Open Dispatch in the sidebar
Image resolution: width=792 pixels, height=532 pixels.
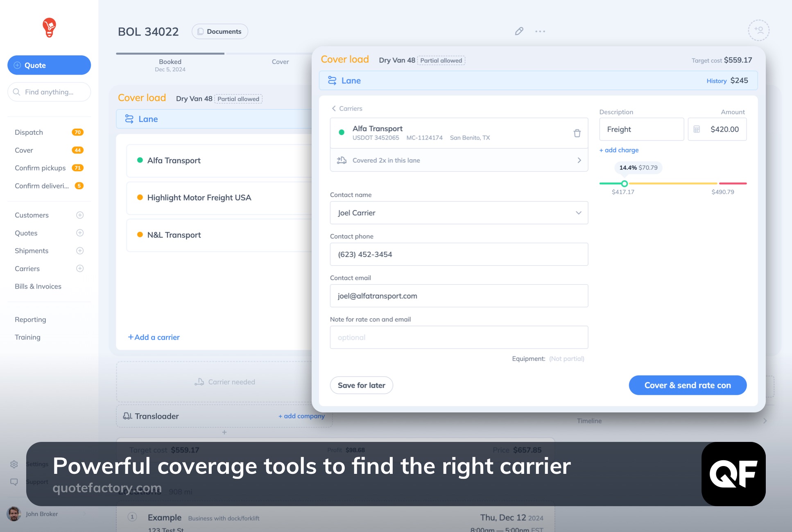click(x=29, y=132)
